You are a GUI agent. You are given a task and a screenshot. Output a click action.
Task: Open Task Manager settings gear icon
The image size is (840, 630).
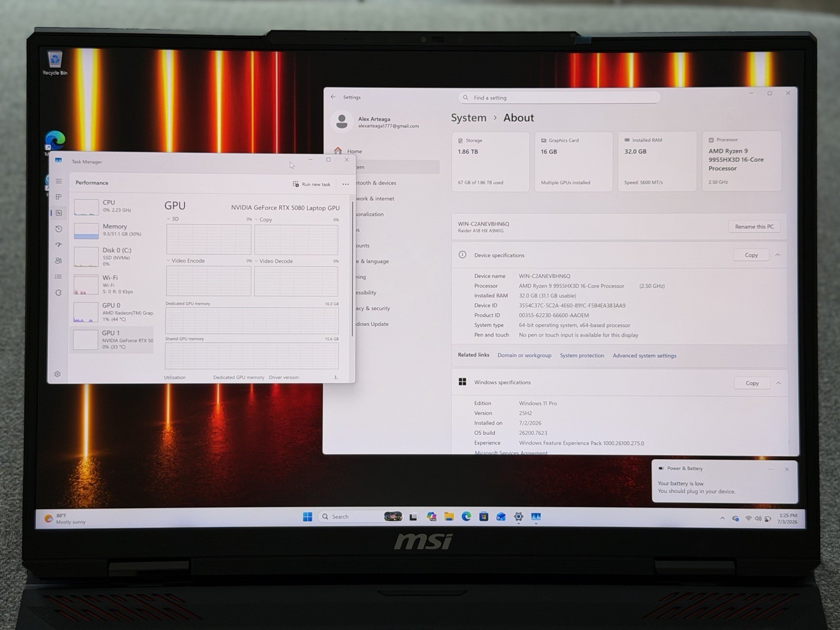(58, 374)
